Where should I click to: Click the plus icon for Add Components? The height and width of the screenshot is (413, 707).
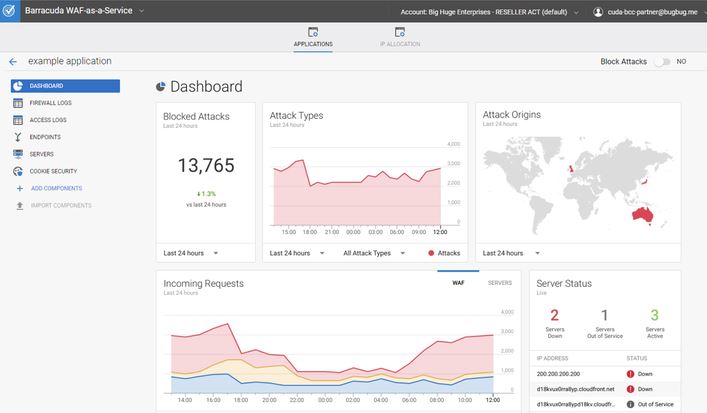tap(19, 188)
